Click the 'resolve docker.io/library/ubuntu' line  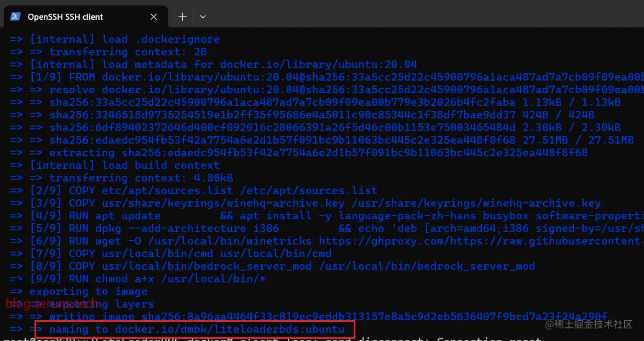[327, 90]
